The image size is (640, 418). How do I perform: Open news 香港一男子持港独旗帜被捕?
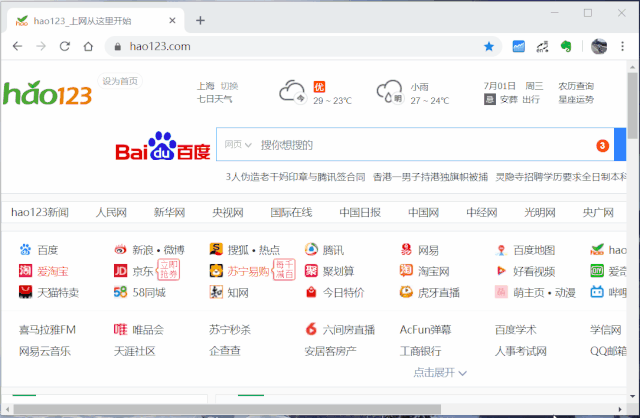(x=430, y=177)
